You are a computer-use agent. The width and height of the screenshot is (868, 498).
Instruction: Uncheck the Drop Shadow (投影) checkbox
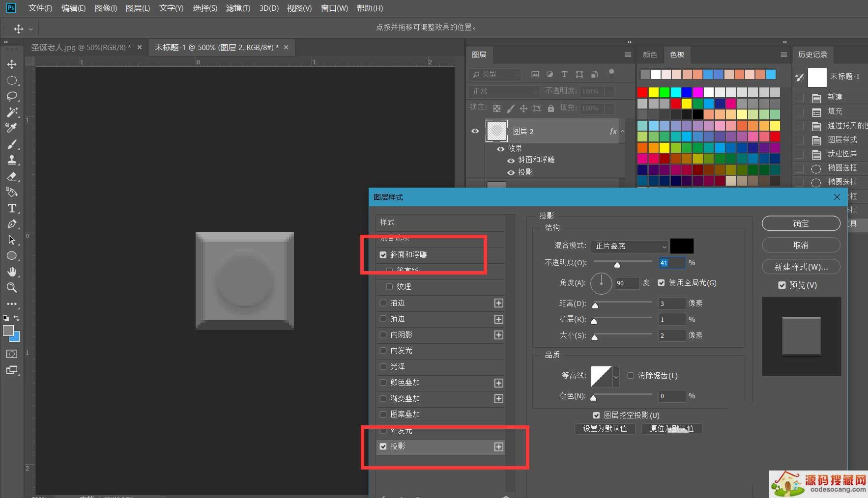tap(383, 446)
